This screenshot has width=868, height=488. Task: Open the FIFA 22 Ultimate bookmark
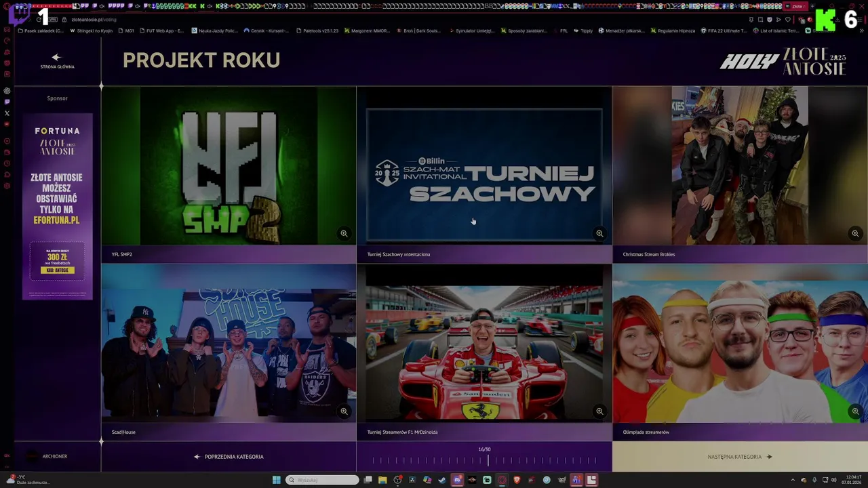[x=724, y=30]
